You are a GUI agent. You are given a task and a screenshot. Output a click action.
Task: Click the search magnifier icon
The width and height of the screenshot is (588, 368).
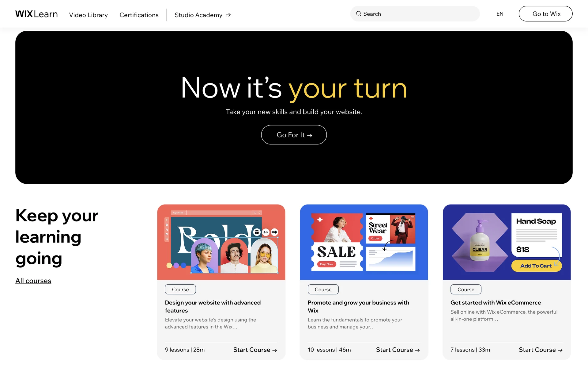pos(358,14)
